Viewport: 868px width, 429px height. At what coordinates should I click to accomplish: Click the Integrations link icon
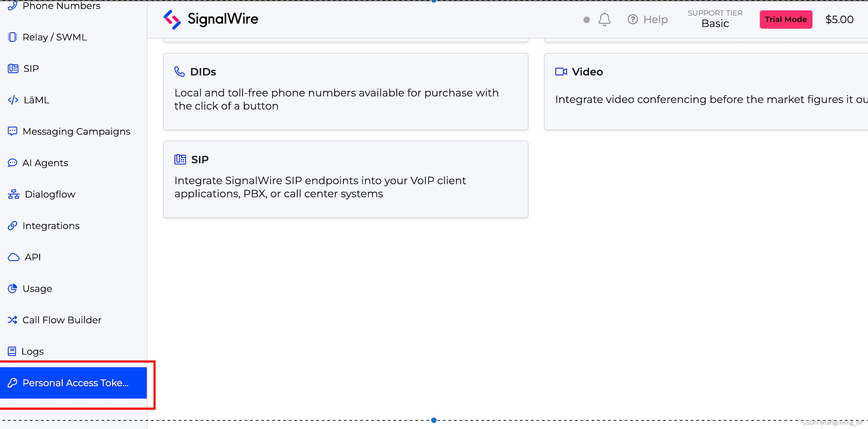pos(12,226)
